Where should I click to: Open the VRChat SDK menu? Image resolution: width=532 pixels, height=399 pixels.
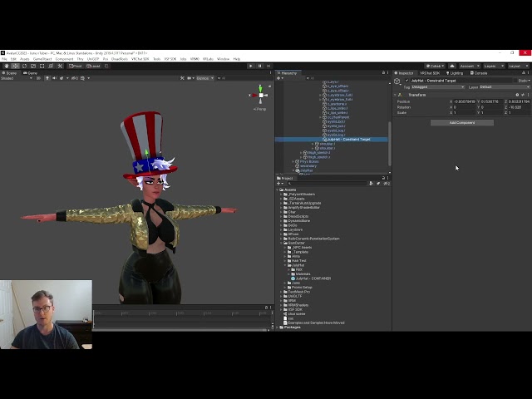coord(140,59)
